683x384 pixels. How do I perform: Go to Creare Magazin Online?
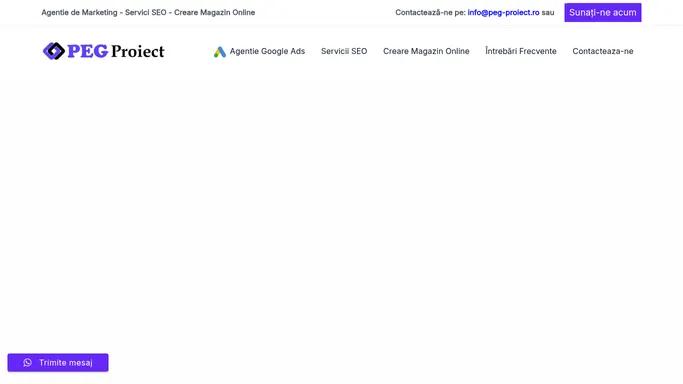tap(426, 51)
